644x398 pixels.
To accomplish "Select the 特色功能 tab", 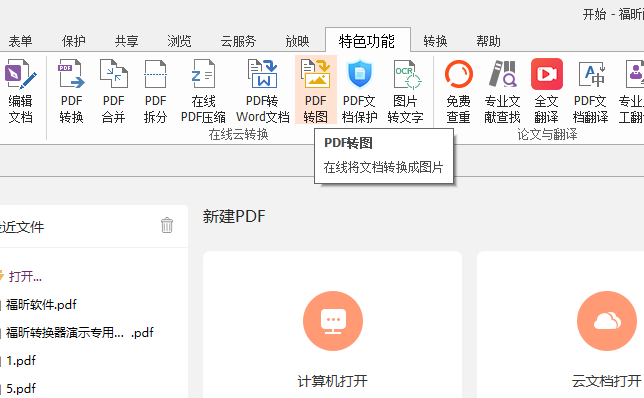I will [x=367, y=41].
